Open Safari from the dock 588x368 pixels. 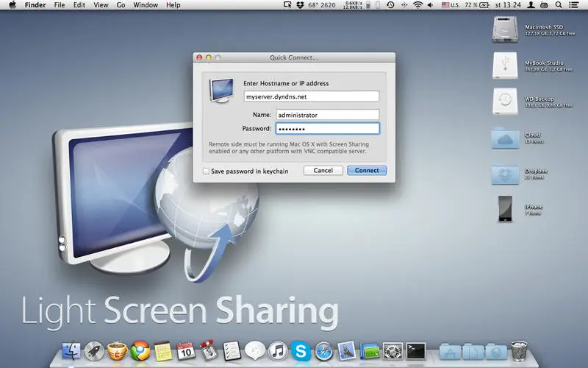pos(323,351)
